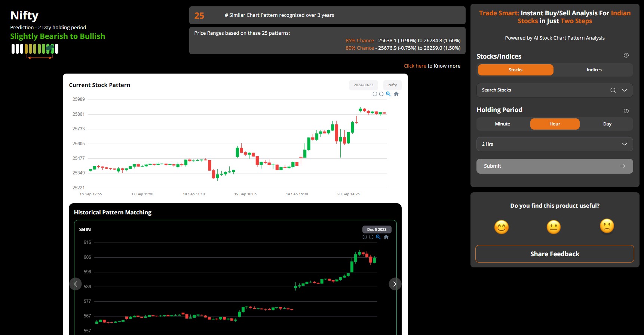Reset zoom home icon on Nifty chart
Screen dimensions: 644x335
click(x=396, y=94)
